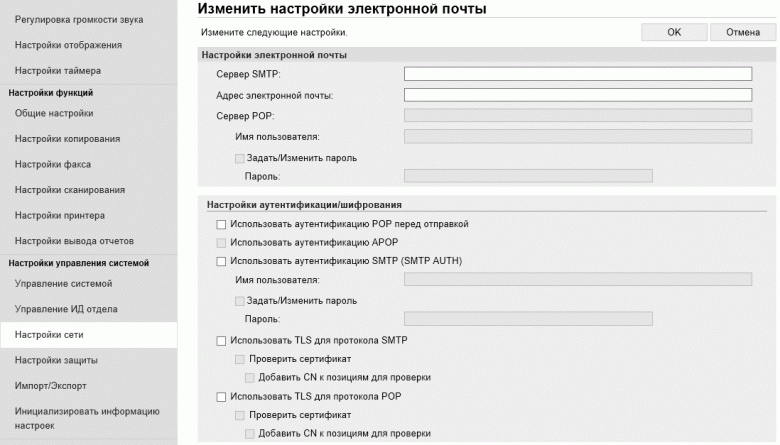Go to Управление ИД отдела
Image resolution: width=780 pixels, height=445 pixels.
tap(66, 309)
